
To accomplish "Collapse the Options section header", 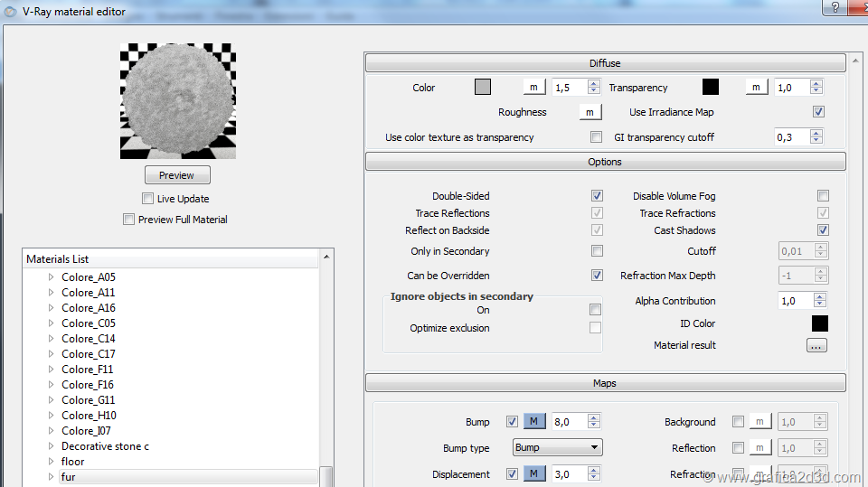I will pos(605,162).
